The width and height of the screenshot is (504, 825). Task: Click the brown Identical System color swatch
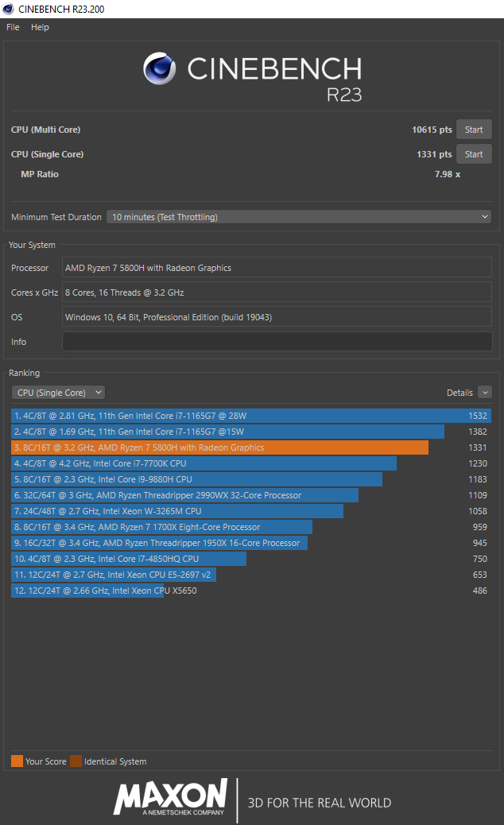[x=76, y=761]
